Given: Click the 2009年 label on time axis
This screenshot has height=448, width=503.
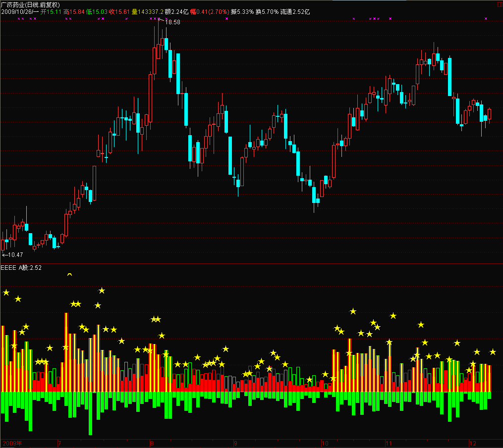Looking at the screenshot, I should pyautogui.click(x=12, y=444).
